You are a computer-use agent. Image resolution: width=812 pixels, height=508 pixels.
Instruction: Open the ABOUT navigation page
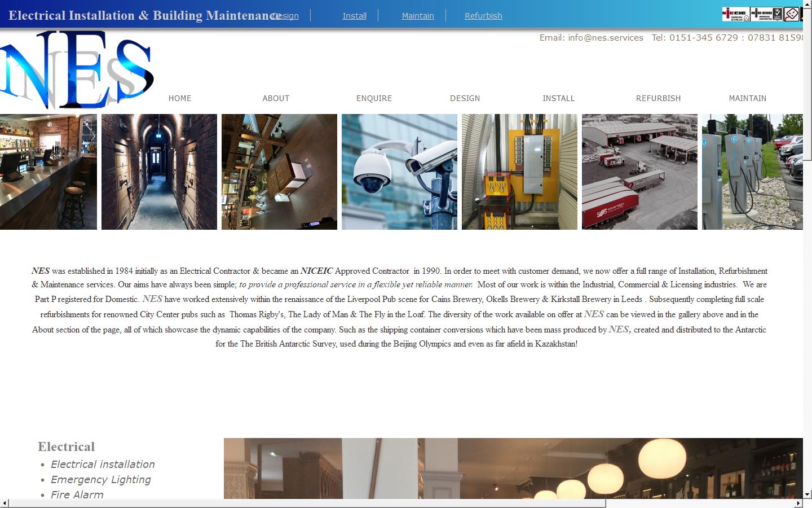(x=276, y=98)
